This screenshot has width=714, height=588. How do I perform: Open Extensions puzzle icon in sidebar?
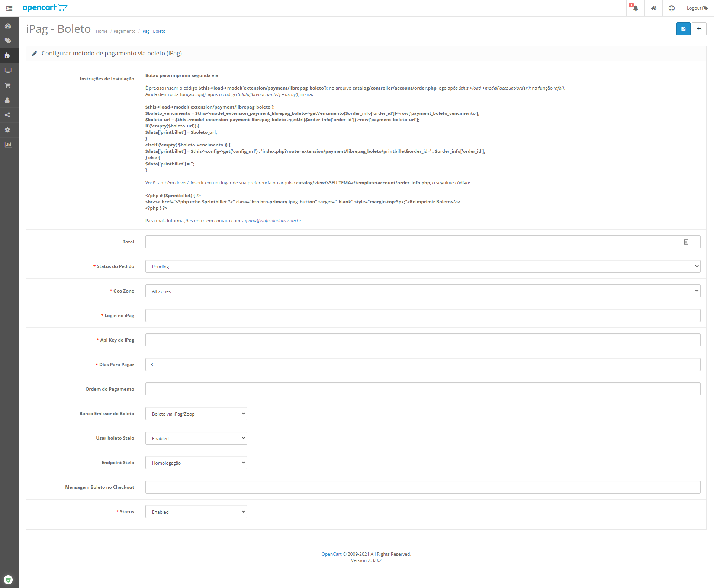pos(8,56)
